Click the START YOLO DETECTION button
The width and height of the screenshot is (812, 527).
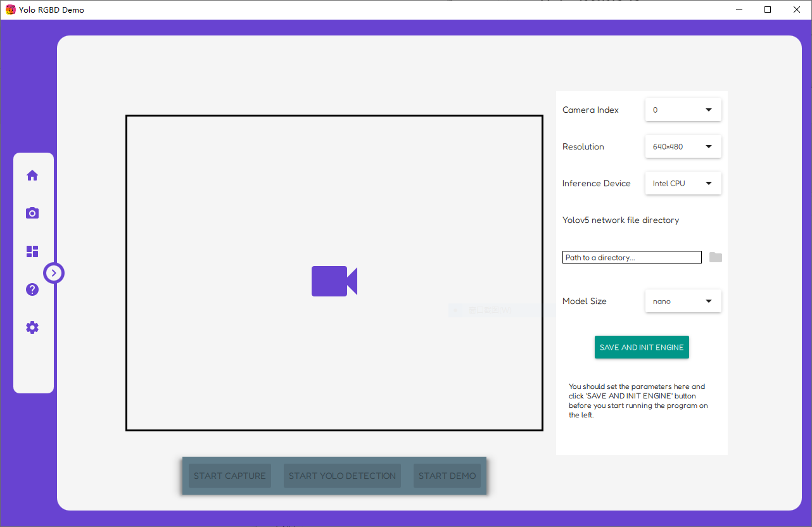click(342, 476)
